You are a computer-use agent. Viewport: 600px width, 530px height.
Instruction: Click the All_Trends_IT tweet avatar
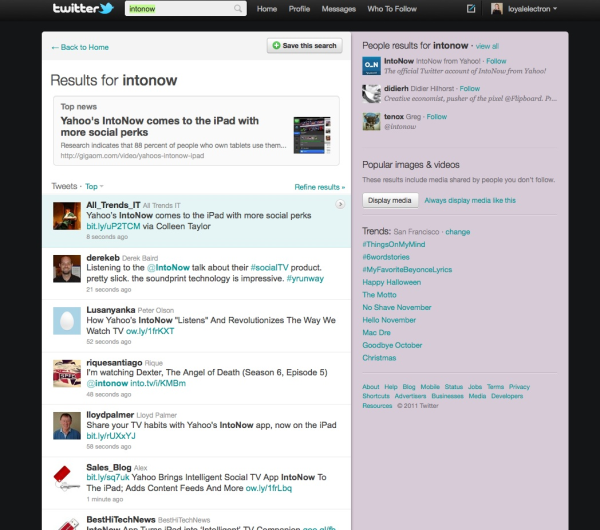click(x=66, y=215)
